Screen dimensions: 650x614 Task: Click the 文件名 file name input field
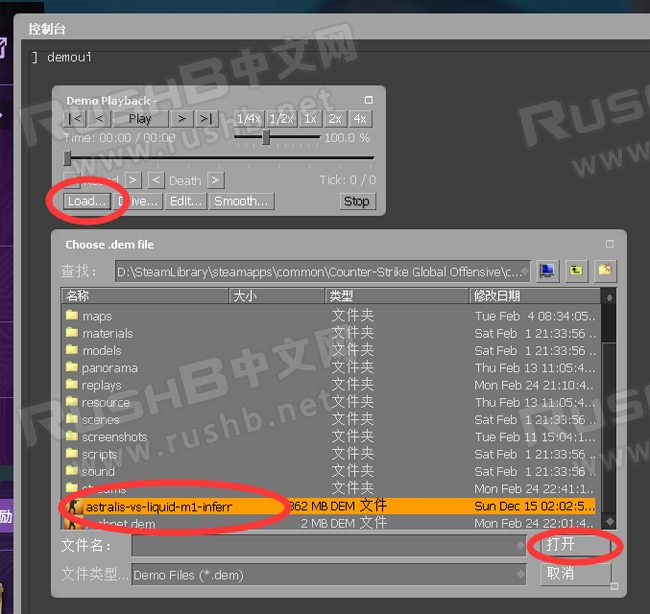pos(320,546)
